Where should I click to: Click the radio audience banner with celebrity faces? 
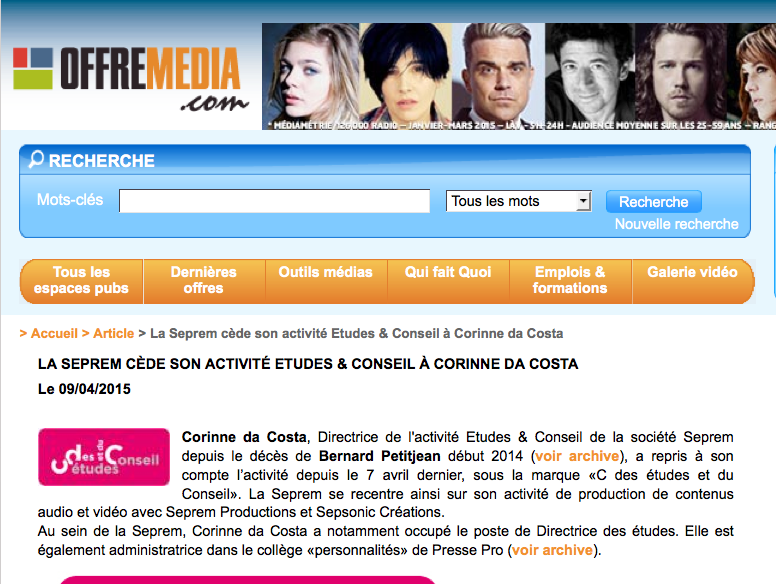click(519, 77)
